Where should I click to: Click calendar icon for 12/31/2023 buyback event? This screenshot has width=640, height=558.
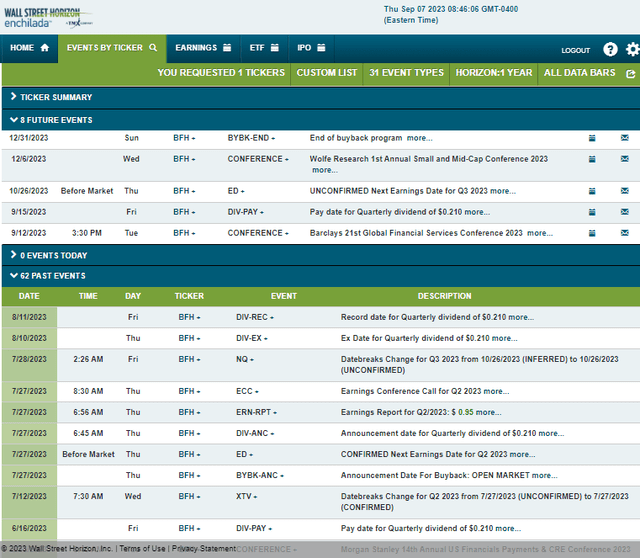tap(592, 138)
